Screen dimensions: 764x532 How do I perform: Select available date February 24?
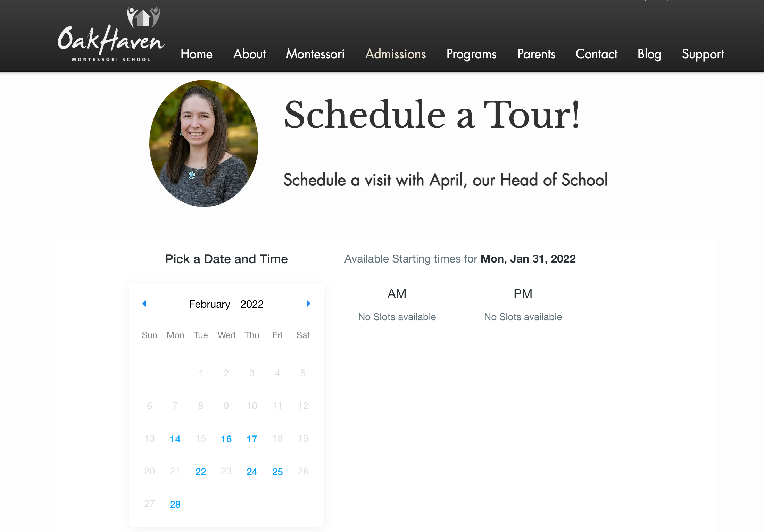251,471
